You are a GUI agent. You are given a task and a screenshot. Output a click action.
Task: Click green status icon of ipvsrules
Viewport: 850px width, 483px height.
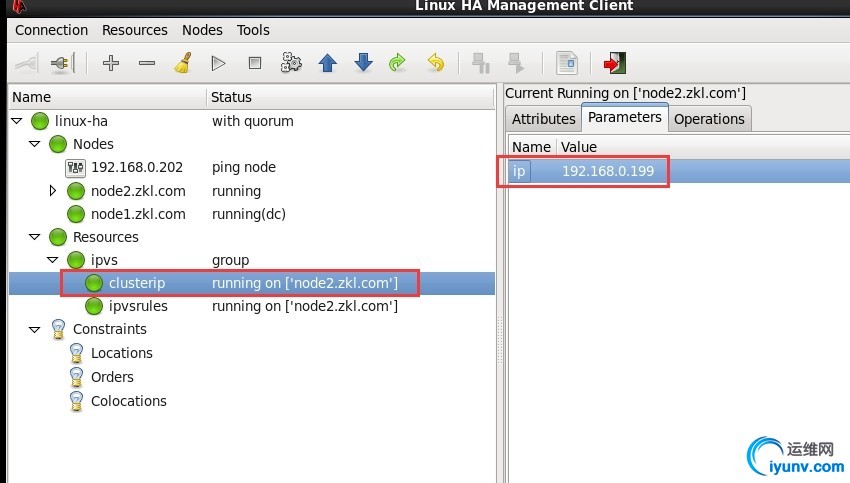94,306
